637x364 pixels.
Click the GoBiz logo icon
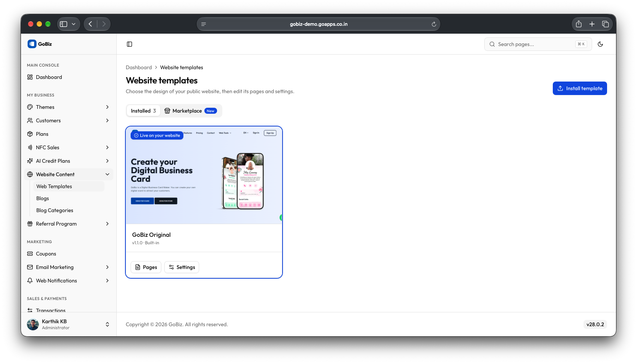coord(32,44)
